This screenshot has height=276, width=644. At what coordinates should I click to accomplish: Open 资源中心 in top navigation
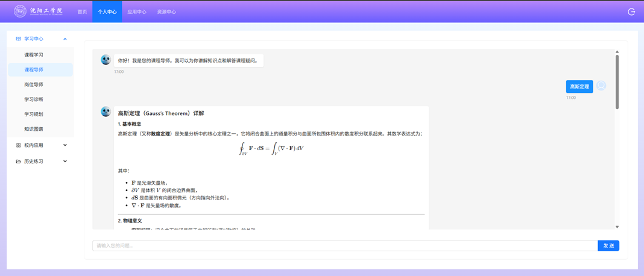166,11
